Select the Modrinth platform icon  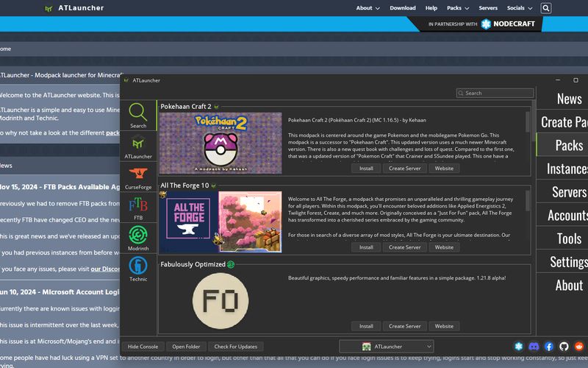click(138, 238)
